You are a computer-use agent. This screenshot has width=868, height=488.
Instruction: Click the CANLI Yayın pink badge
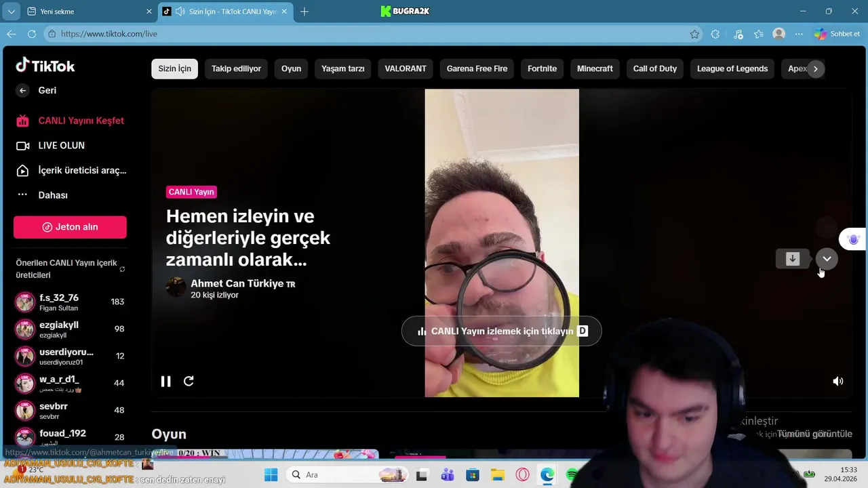coord(191,192)
